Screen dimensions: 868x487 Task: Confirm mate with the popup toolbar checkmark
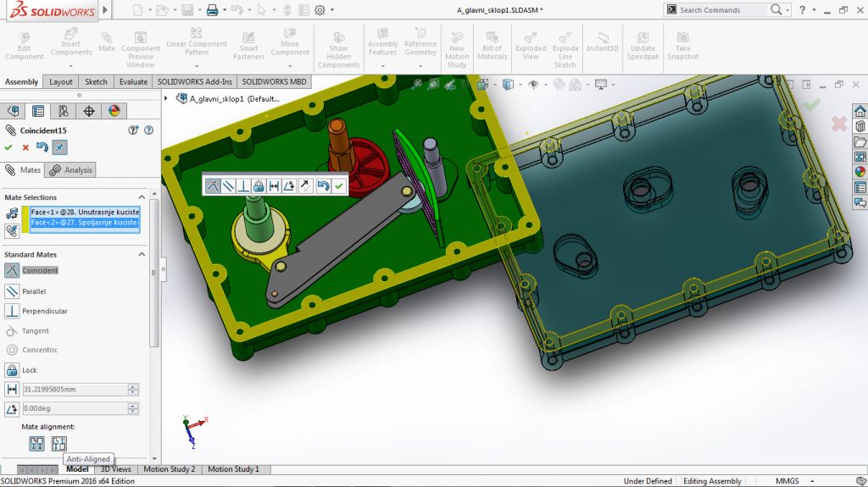[x=339, y=186]
